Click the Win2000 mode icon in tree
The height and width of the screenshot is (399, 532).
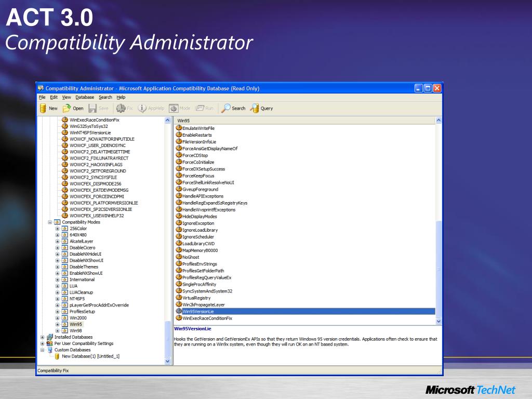click(65, 318)
